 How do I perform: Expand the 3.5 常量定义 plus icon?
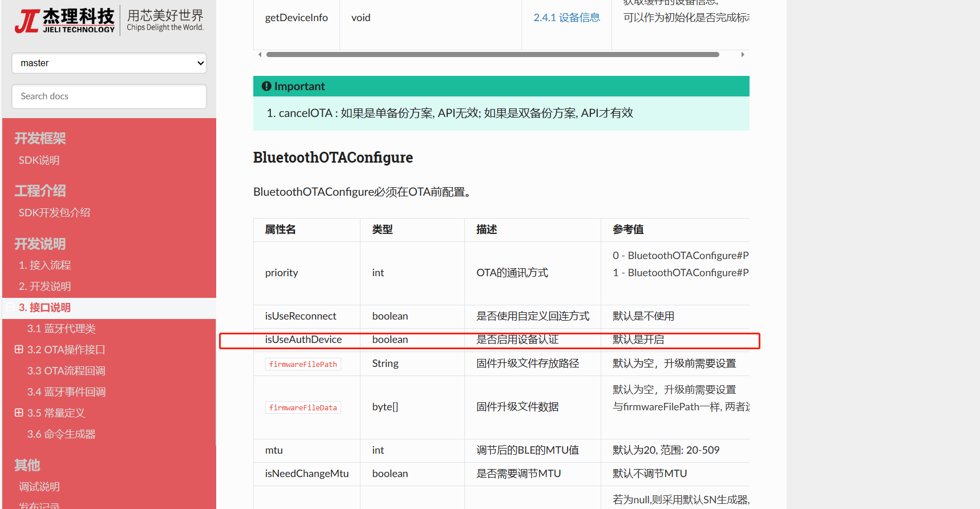19,413
